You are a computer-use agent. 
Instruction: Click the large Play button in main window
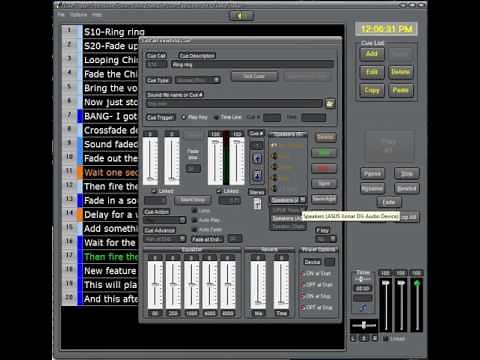pyautogui.click(x=390, y=146)
